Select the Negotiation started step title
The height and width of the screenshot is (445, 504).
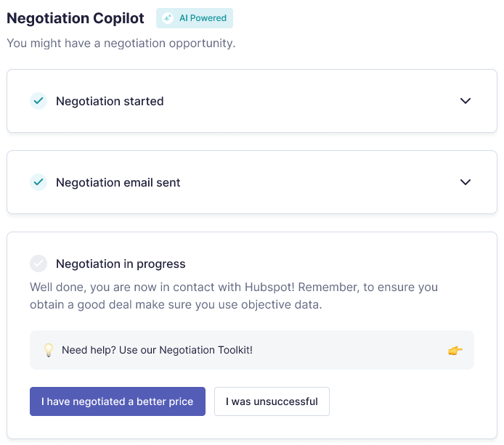click(110, 101)
